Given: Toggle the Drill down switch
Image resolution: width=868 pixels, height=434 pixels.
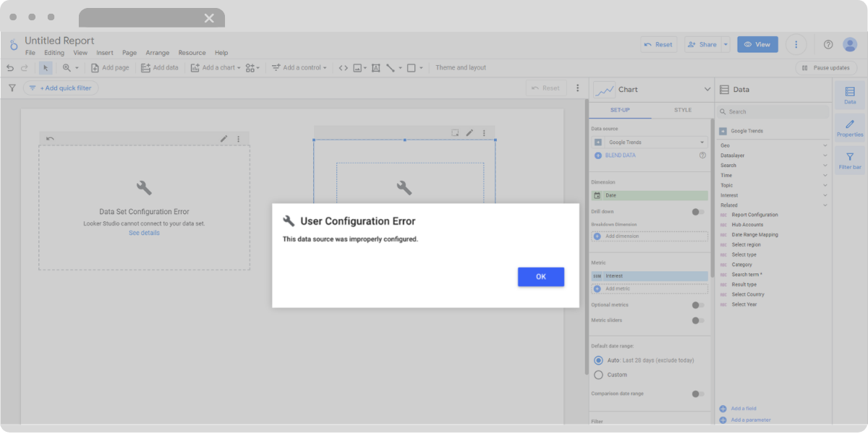Looking at the screenshot, I should pos(697,212).
